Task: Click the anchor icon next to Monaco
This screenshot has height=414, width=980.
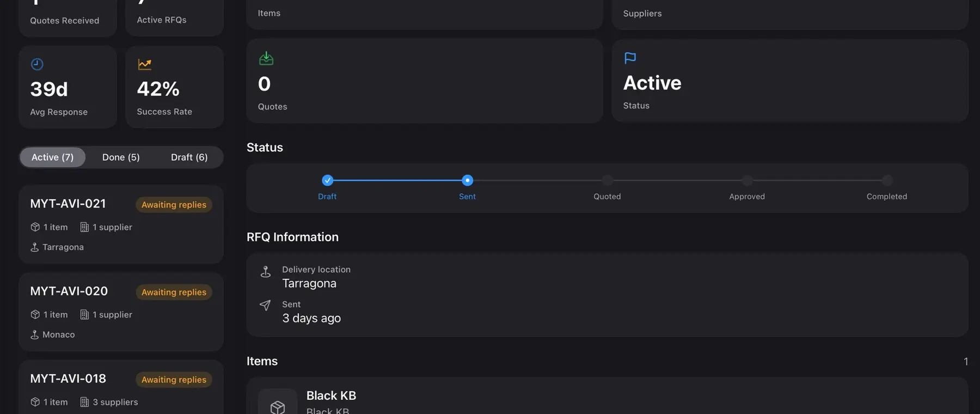Action: click(35, 334)
